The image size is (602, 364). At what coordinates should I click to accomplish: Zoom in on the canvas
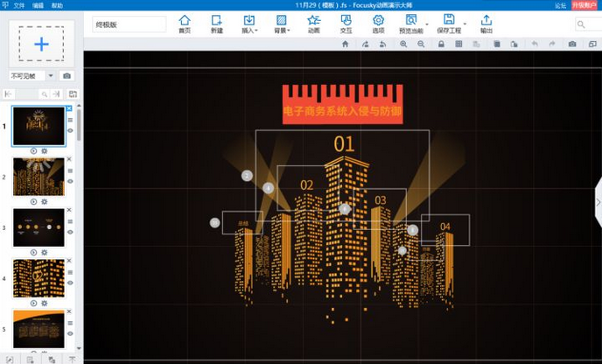(403, 44)
